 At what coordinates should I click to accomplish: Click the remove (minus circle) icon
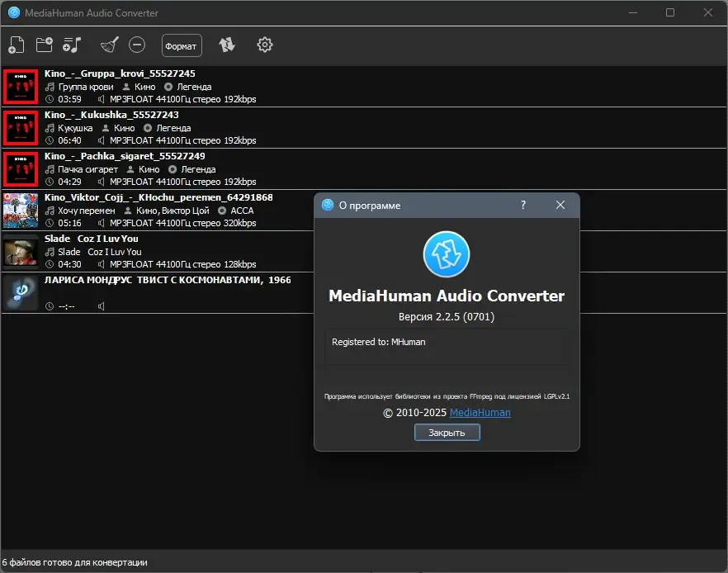click(137, 45)
